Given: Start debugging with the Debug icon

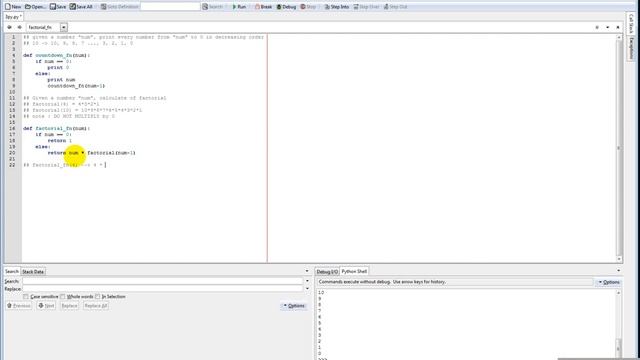Looking at the screenshot, I should coord(286,7).
